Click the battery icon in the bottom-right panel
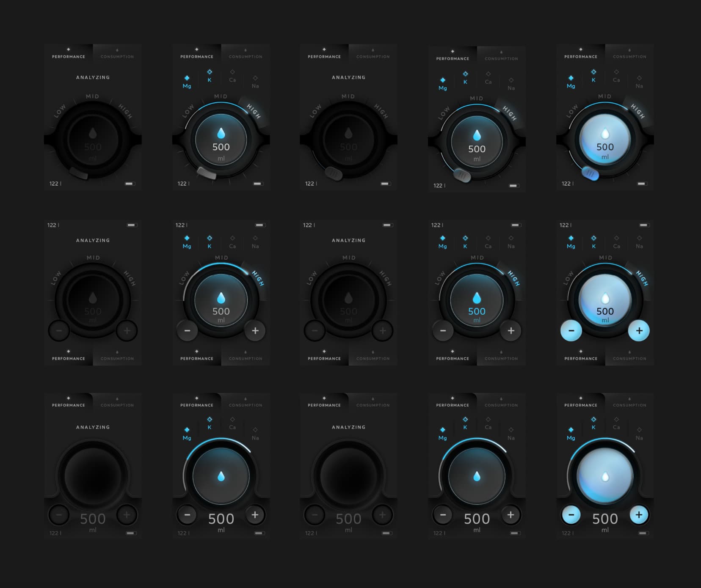 point(643,533)
